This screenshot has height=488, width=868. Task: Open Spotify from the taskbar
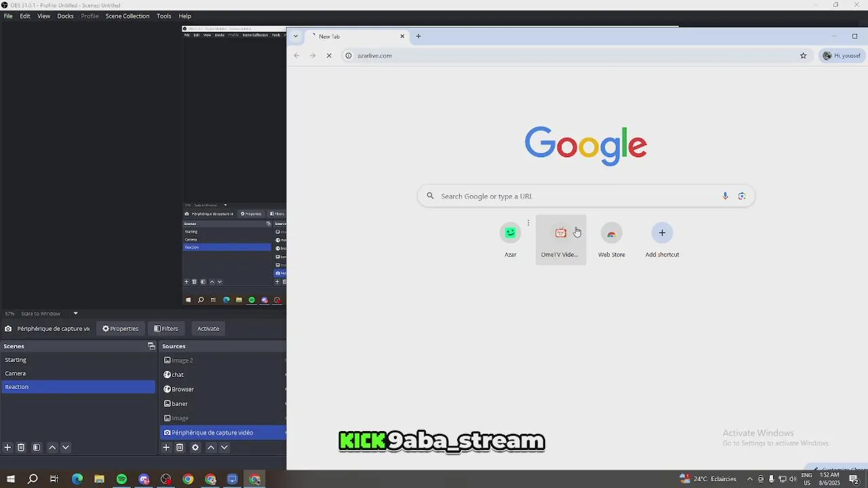pyautogui.click(x=121, y=479)
